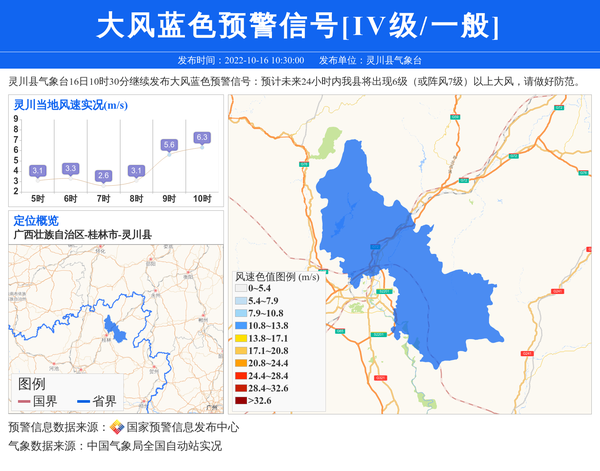The height and width of the screenshot is (471, 600).
Task: Select the 0~5.4 legend color swatch
Action: point(240,288)
